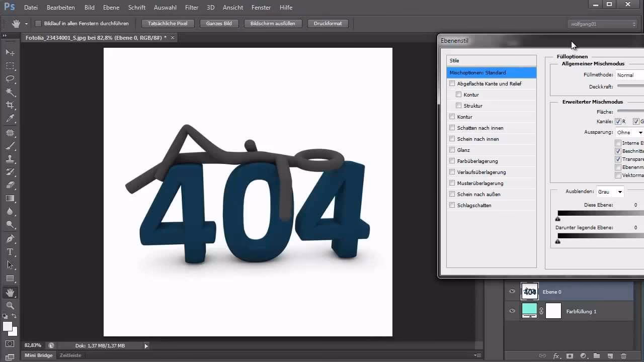Select the Lasso tool
644x362 pixels.
pyautogui.click(x=10, y=78)
